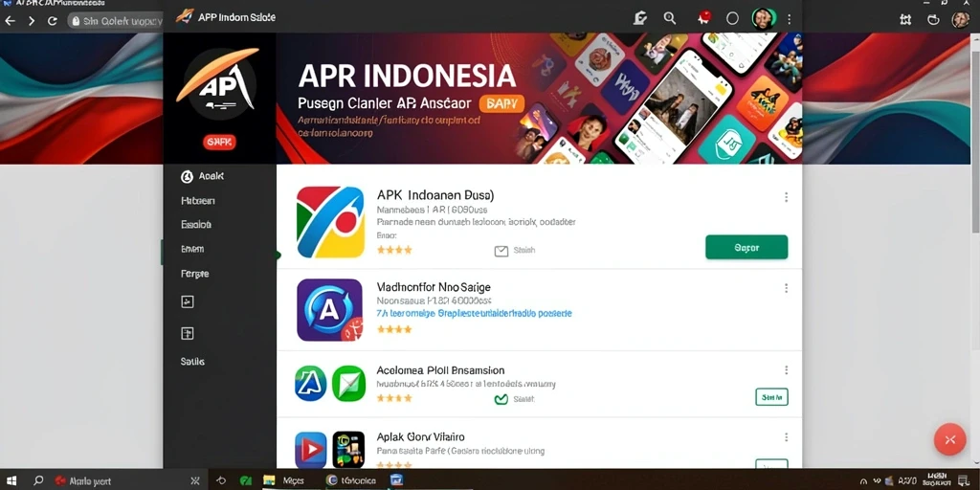The image size is (980, 490).
Task: Open the user profile avatar in the app header
Action: pos(763,18)
